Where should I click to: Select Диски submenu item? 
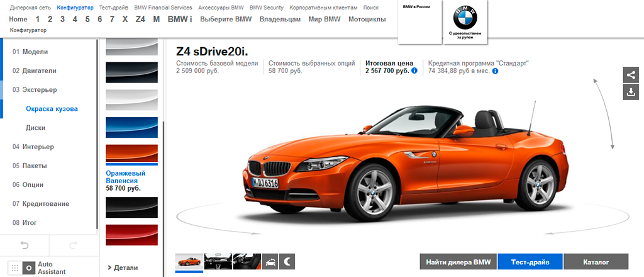pos(36,128)
